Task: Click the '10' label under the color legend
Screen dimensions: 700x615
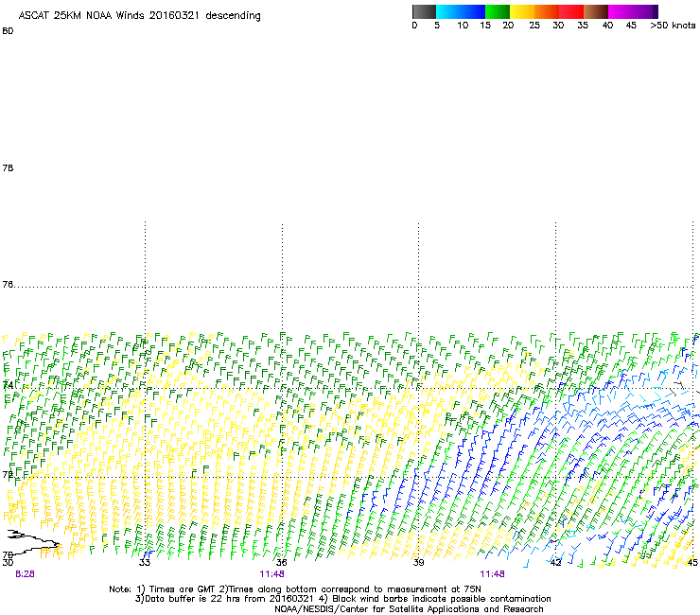Action: (463, 26)
